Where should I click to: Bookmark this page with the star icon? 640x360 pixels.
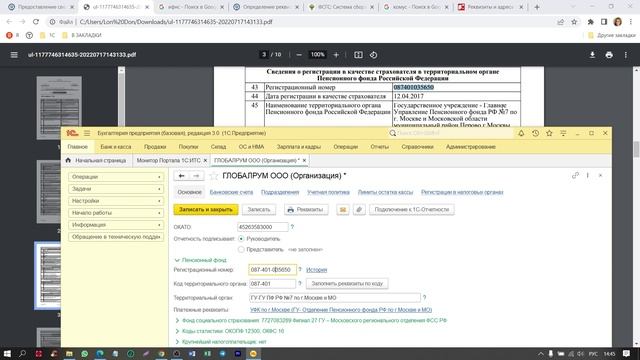point(574,22)
